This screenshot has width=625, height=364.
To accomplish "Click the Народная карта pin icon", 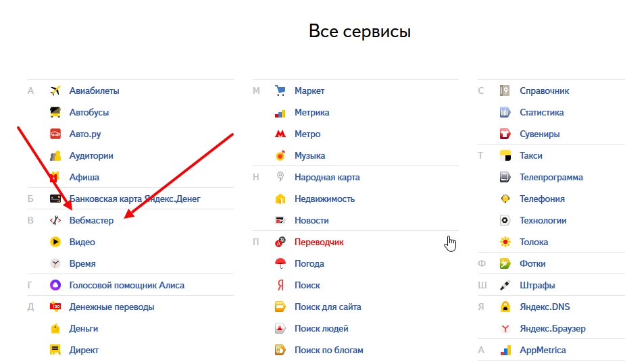I will pos(280,177).
